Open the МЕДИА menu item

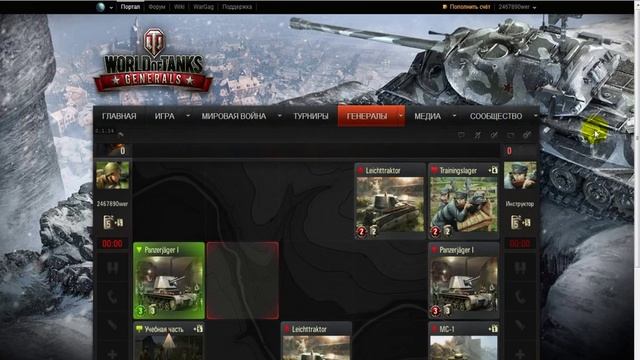(427, 116)
